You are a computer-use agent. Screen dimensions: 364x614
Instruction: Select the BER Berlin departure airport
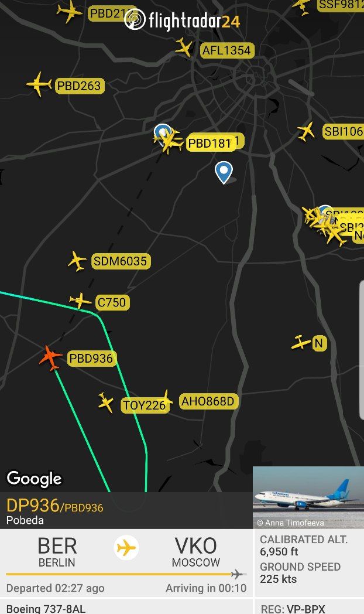[57, 552]
